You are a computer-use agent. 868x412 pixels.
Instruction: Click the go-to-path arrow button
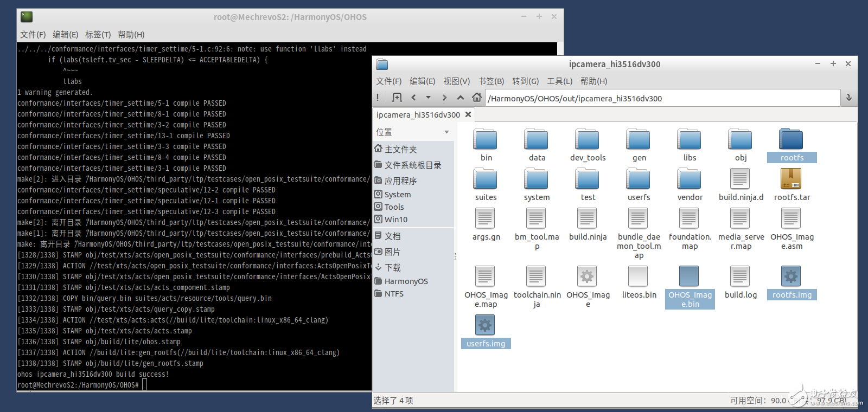(849, 98)
